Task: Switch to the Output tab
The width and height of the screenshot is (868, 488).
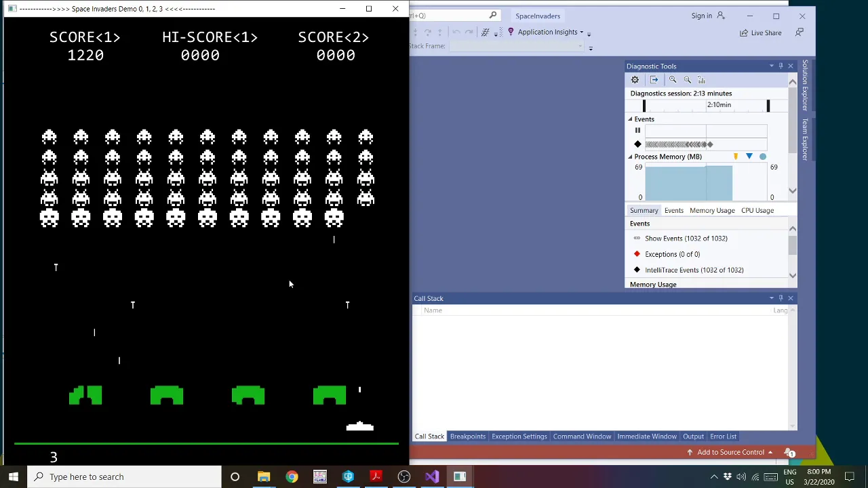Action: pyautogui.click(x=693, y=436)
